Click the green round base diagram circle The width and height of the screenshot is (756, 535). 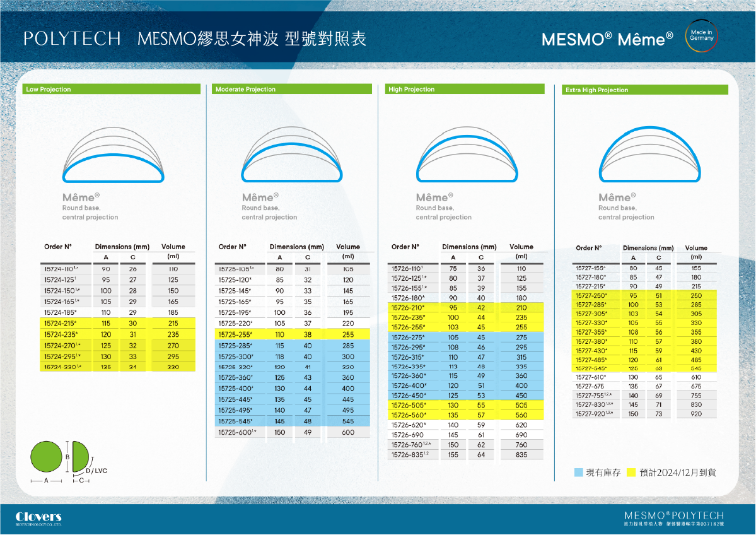[x=46, y=457]
